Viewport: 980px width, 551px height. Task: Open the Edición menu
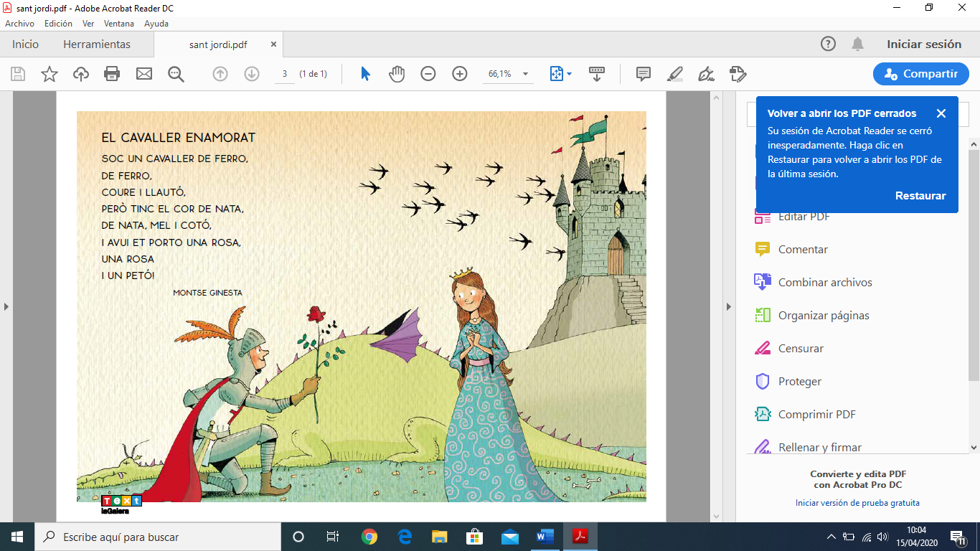pyautogui.click(x=58, y=24)
